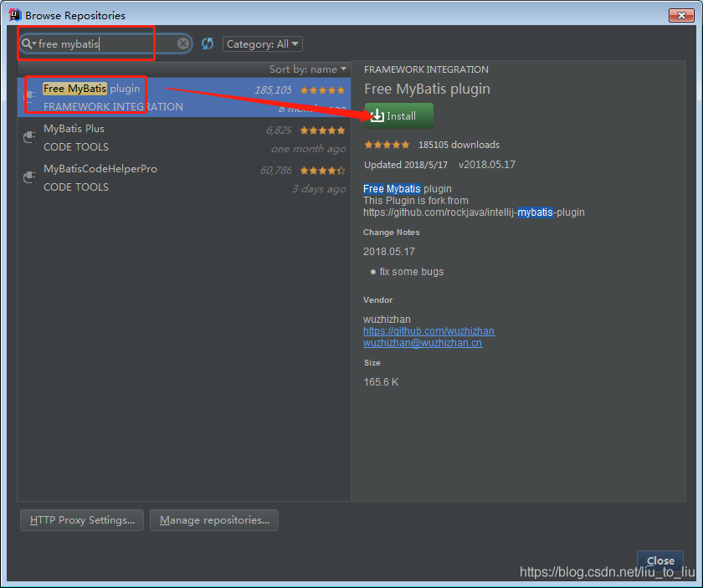This screenshot has height=588, width=703.
Task: Select Free MyBatis plugin in list
Action: (184, 97)
